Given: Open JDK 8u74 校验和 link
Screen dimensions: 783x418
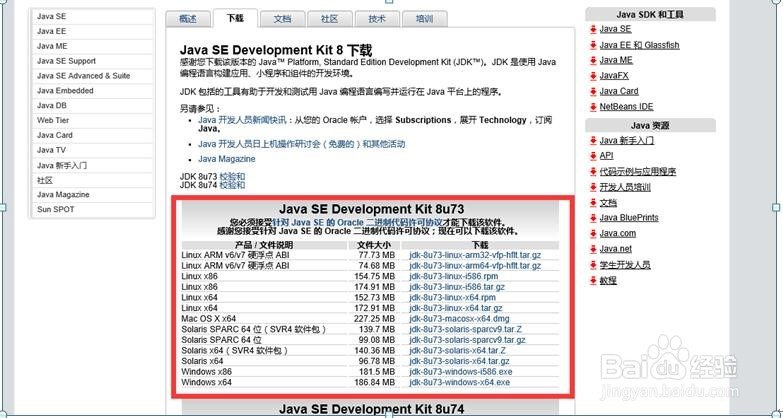Looking at the screenshot, I should [x=232, y=185].
